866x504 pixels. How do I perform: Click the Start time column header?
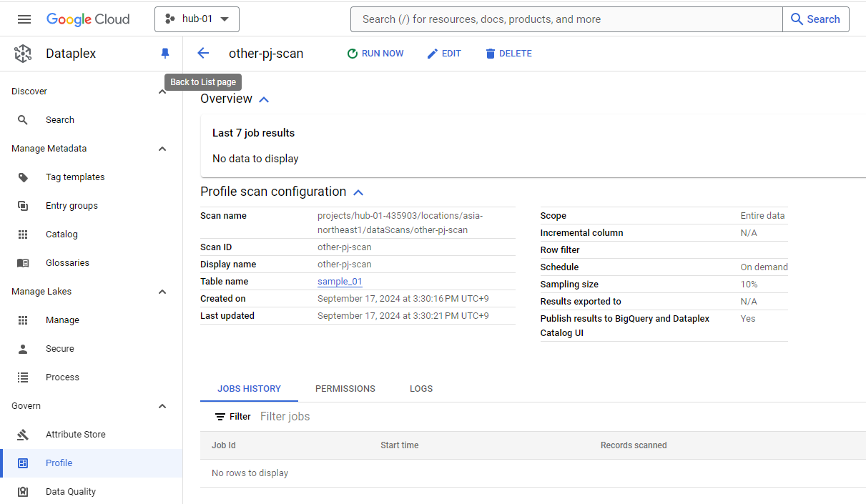[400, 445]
